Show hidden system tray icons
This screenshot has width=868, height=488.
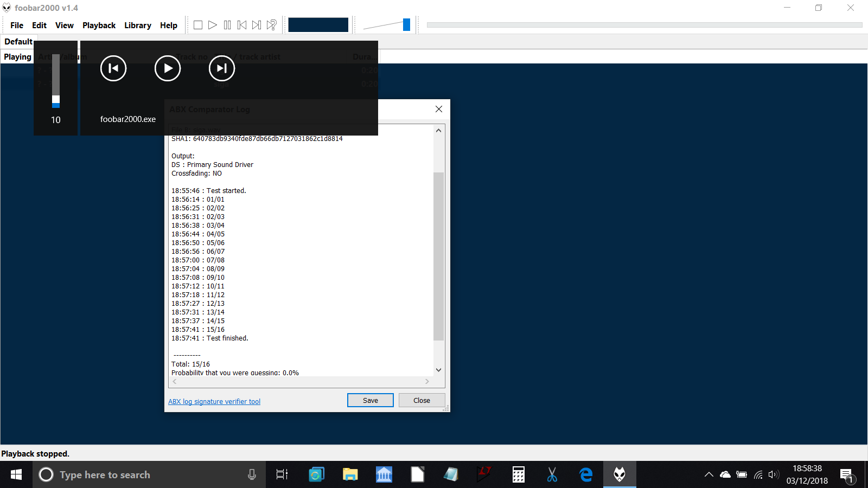[x=709, y=474]
